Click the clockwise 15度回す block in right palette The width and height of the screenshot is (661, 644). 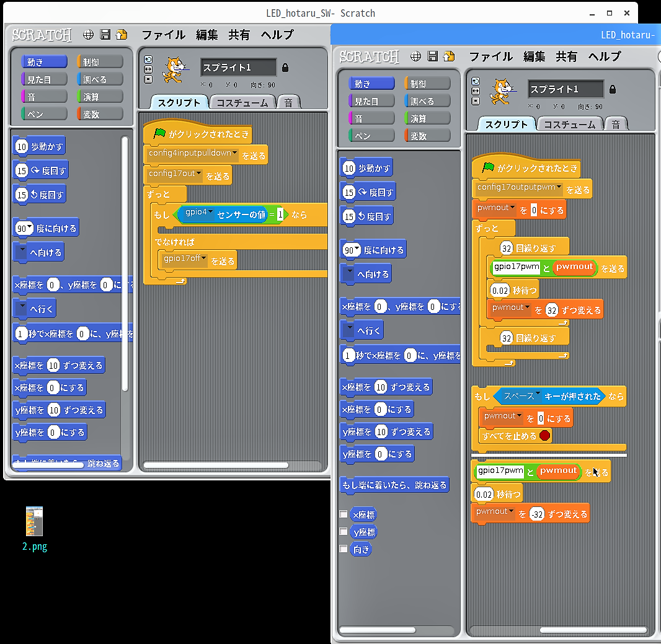tap(368, 192)
